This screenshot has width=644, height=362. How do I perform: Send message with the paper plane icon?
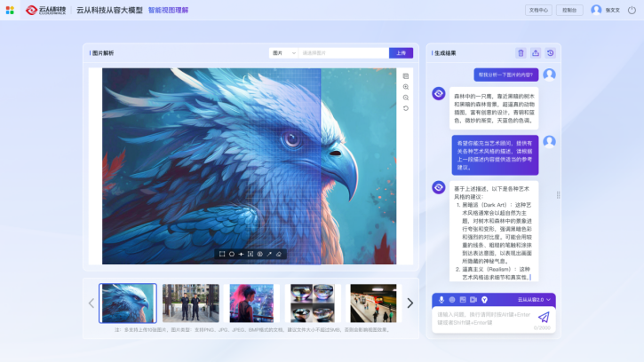pyautogui.click(x=544, y=317)
